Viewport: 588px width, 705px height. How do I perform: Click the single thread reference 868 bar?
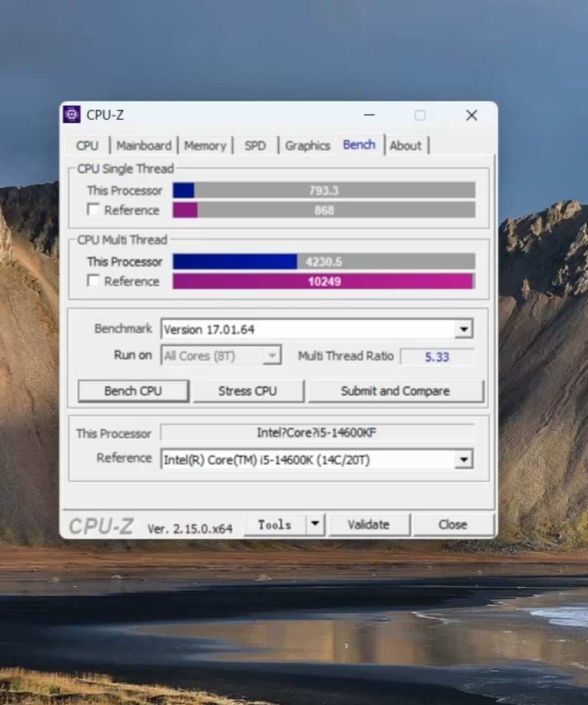coord(324,210)
